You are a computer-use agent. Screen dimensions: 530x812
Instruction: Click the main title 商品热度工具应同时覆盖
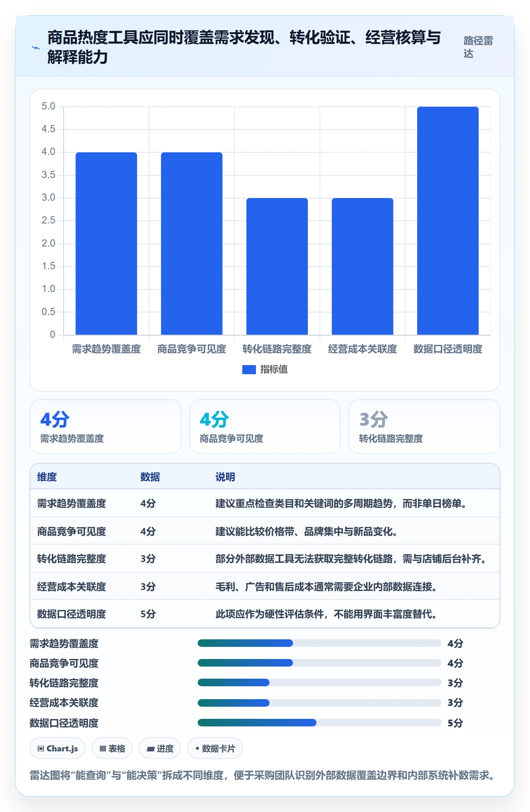pos(244,47)
